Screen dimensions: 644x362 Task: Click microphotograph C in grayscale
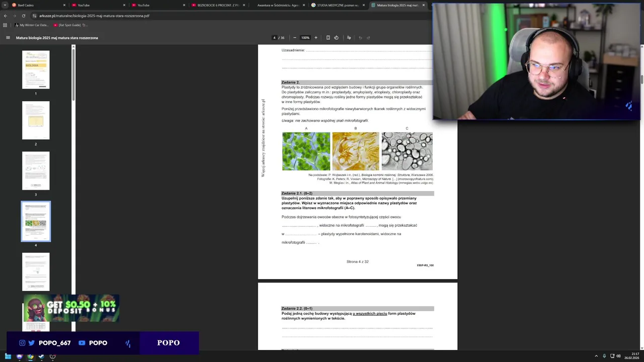(407, 151)
